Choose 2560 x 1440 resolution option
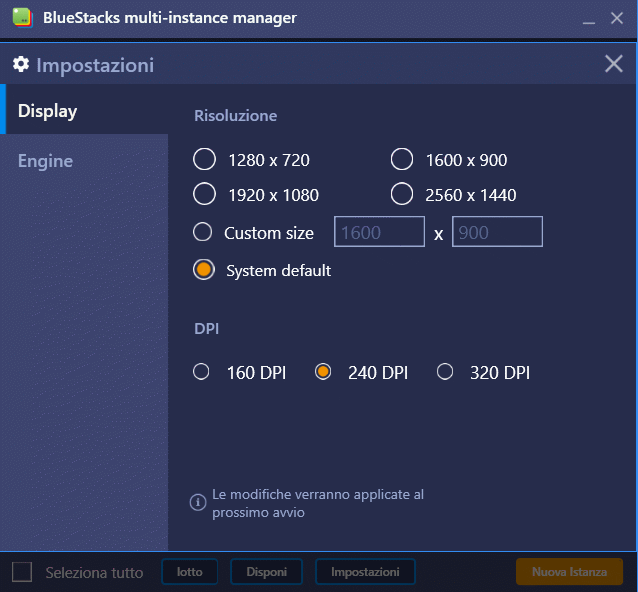 click(x=402, y=194)
